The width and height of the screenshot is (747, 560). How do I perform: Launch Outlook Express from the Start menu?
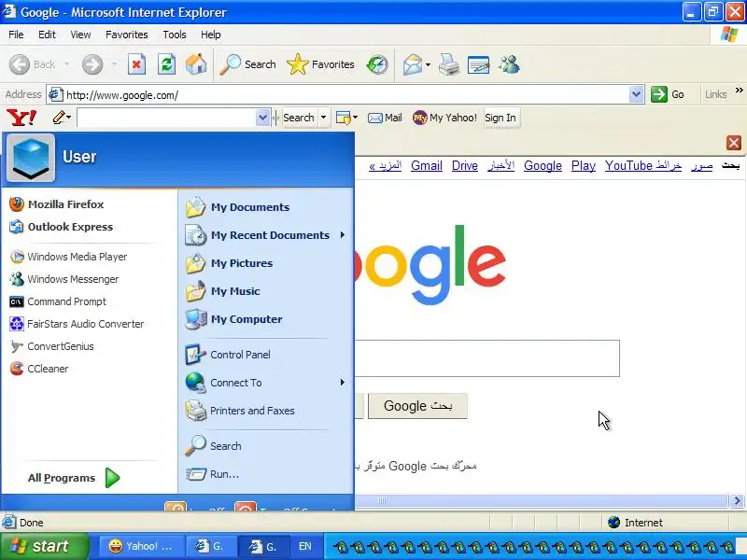pos(61,227)
